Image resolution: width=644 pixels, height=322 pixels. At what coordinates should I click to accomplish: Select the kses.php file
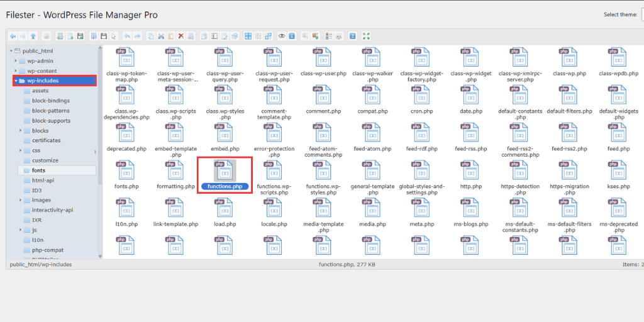point(619,175)
